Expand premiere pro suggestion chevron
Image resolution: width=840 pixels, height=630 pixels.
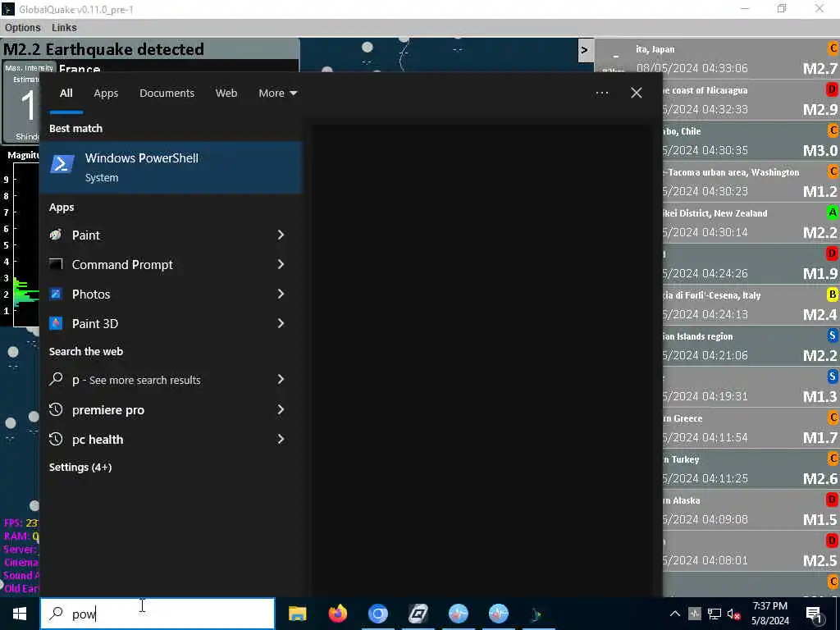tap(281, 410)
